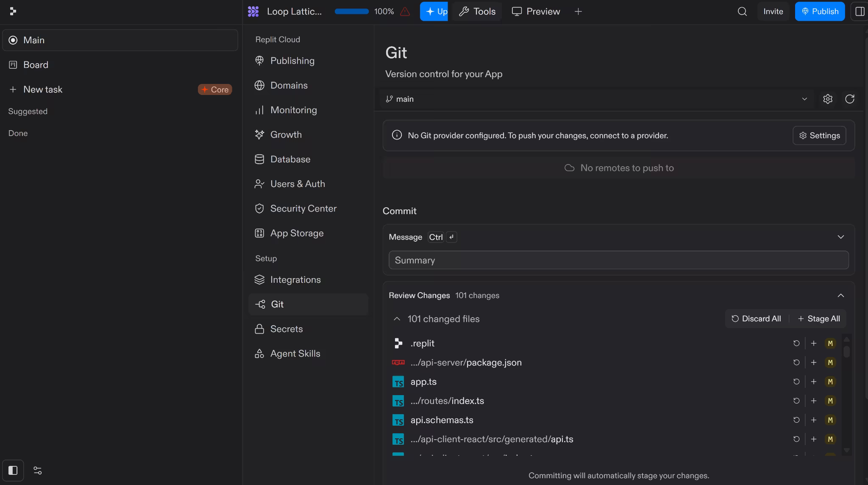Open Git settings gear icon
This screenshot has width=868, height=485.
828,99
